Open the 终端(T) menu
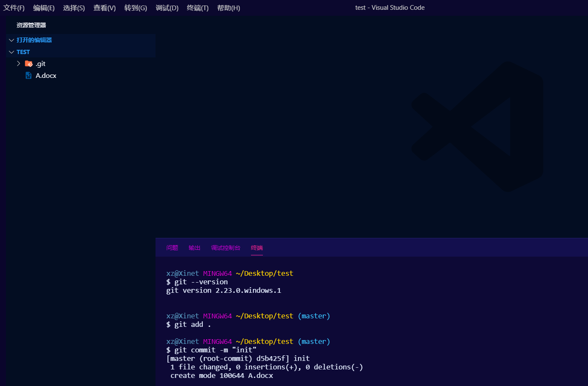The image size is (588, 386). click(198, 8)
